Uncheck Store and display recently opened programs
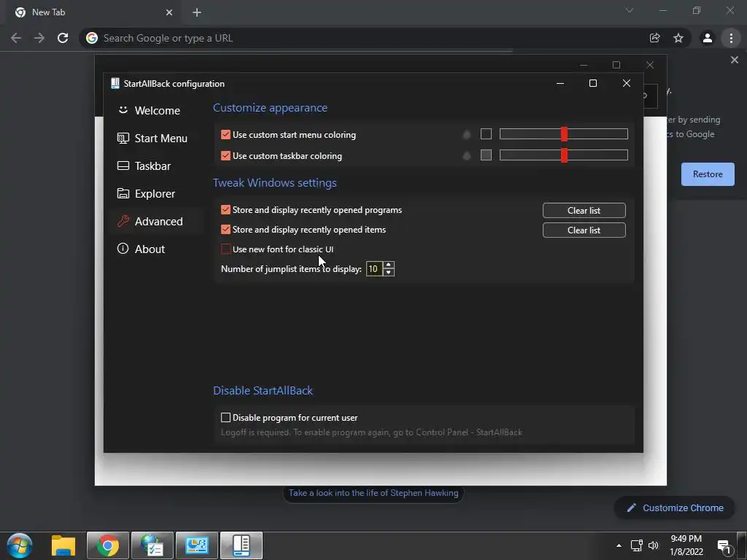The width and height of the screenshot is (747, 560). tap(226, 210)
